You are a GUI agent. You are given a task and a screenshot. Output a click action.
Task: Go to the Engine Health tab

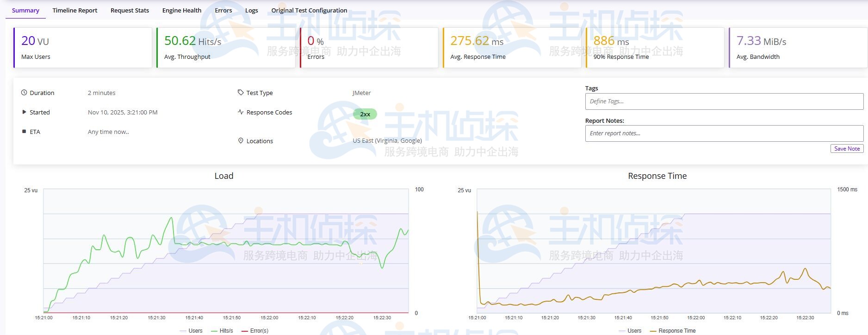pyautogui.click(x=182, y=10)
